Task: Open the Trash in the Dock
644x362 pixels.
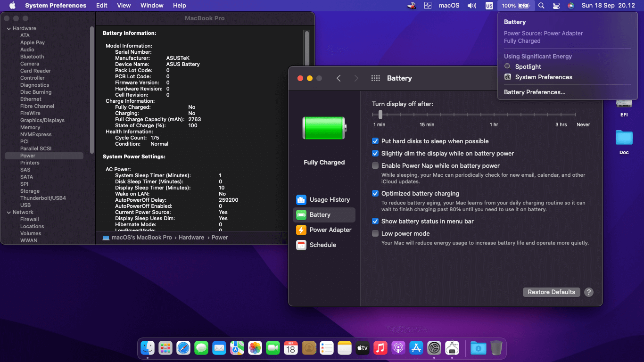Action: [496, 348]
